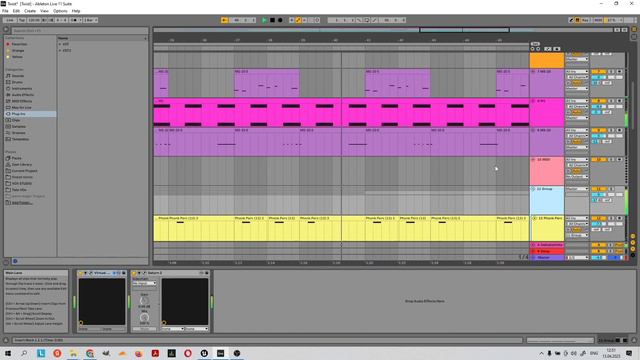Open Templates category in browser

click(x=20, y=139)
